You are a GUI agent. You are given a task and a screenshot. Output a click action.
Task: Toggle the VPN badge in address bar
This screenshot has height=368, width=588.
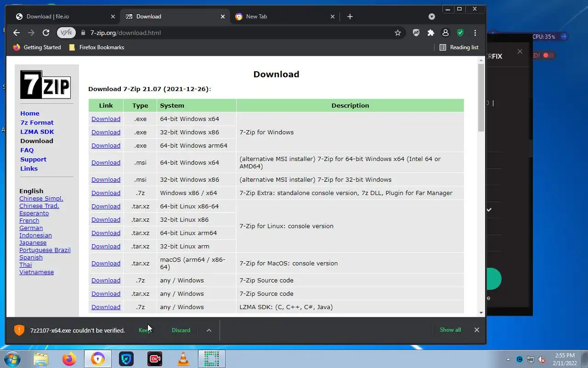tap(66, 33)
